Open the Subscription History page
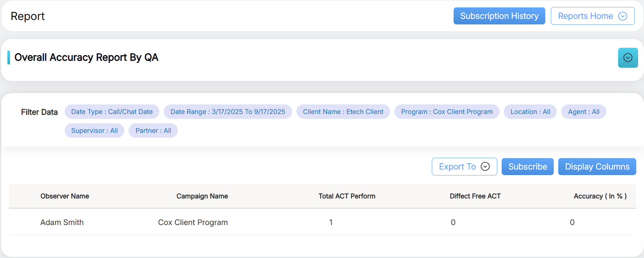 point(499,16)
